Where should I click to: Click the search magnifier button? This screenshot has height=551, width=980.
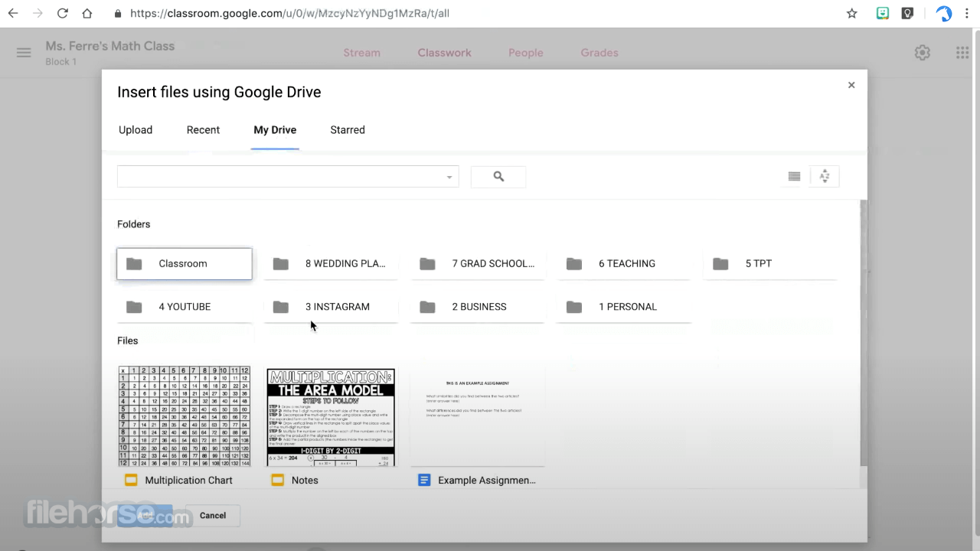tap(498, 177)
